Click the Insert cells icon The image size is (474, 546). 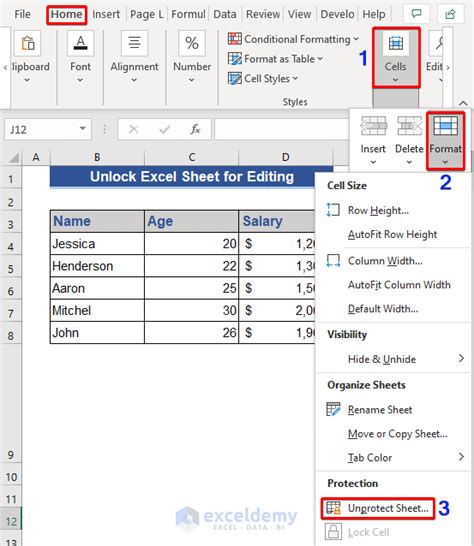click(x=373, y=126)
